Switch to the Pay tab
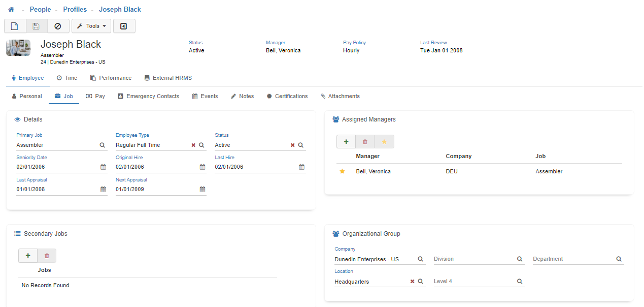 (95, 96)
